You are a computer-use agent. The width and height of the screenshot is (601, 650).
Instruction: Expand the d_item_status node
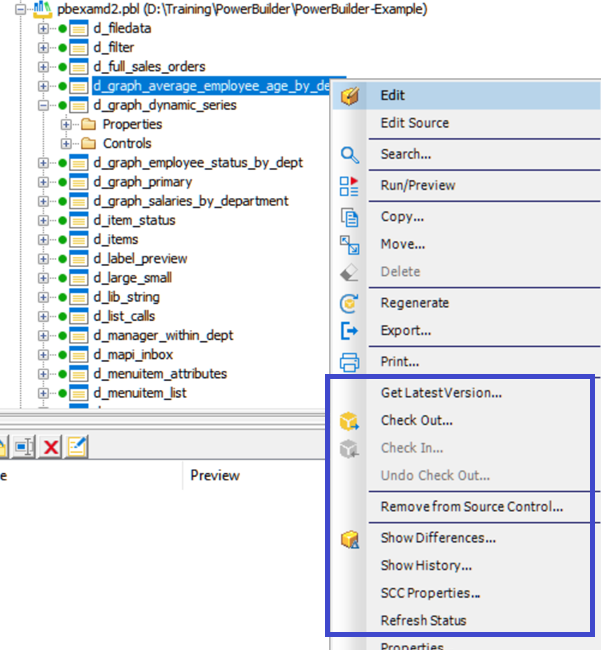tap(43, 221)
